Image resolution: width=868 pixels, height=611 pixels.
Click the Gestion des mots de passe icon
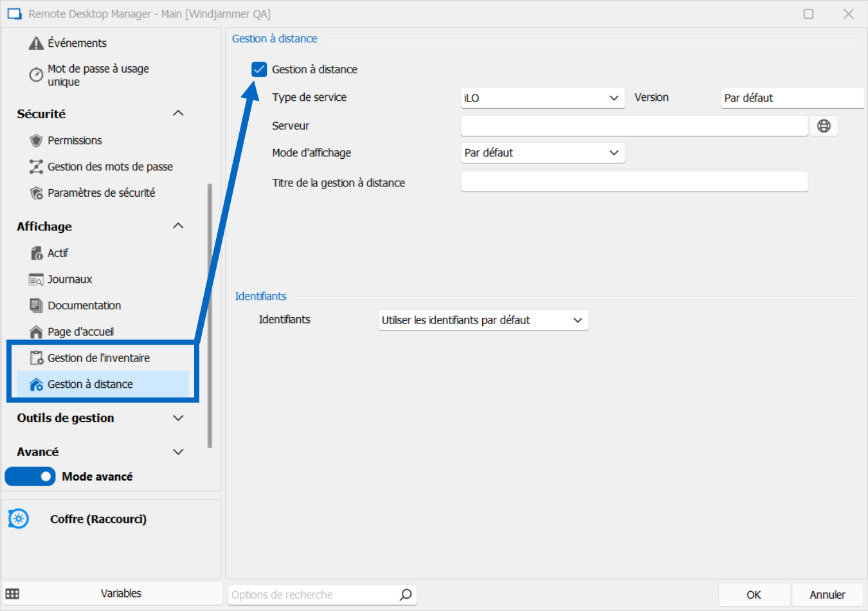point(37,167)
